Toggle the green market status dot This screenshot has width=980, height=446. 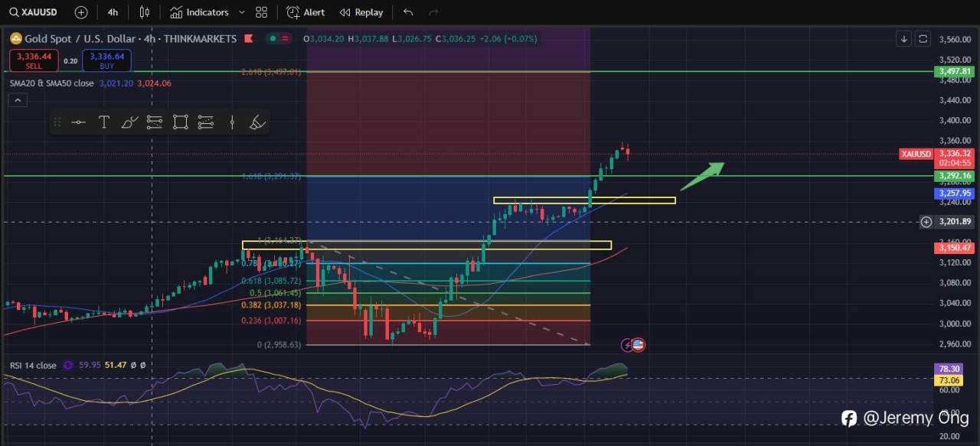[273, 38]
